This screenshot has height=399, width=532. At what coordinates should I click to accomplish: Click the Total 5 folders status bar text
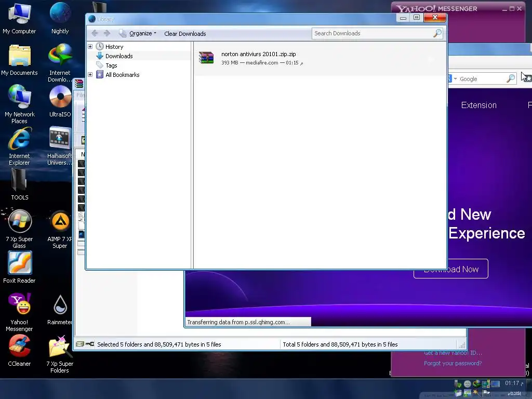pyautogui.click(x=340, y=344)
